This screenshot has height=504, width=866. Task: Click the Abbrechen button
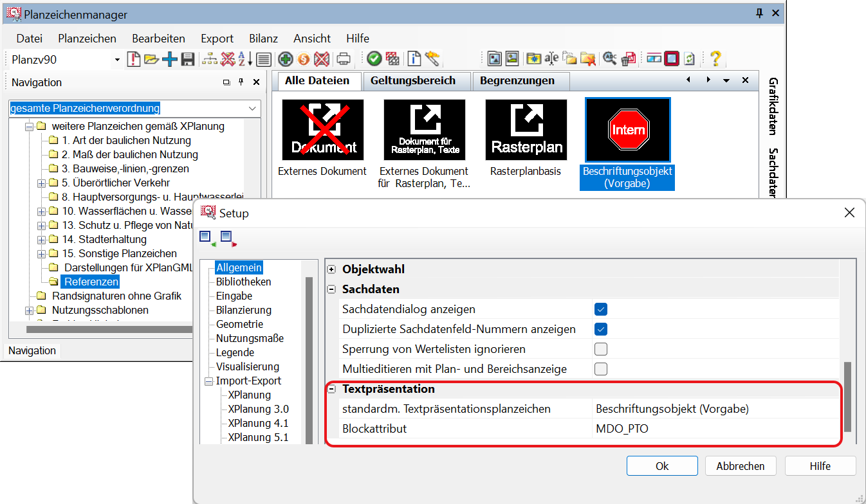tap(741, 466)
